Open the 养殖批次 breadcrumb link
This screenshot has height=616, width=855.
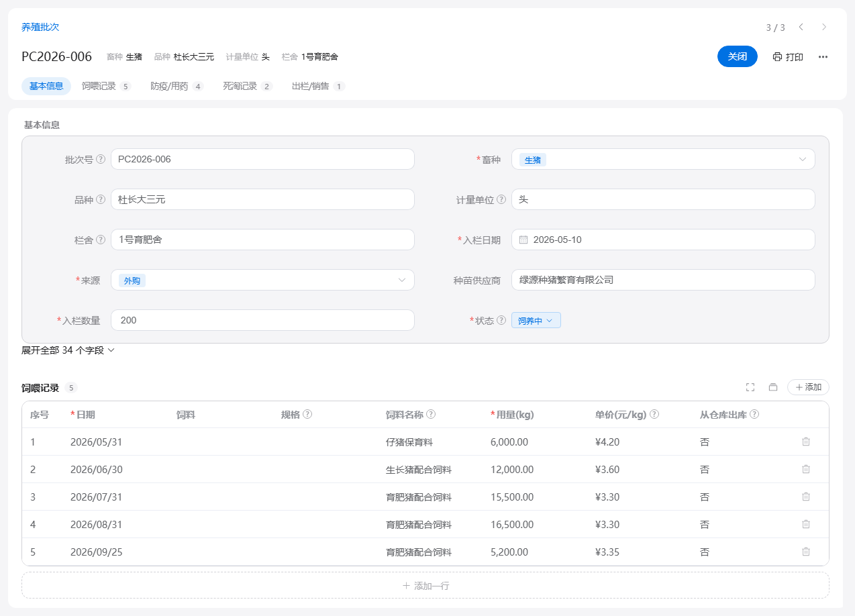pyautogui.click(x=40, y=27)
